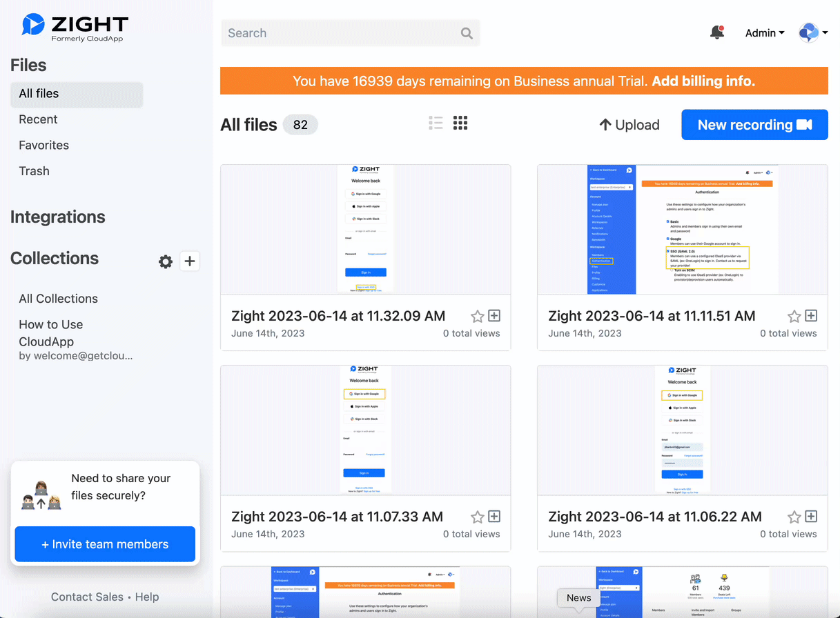Screen dimensions: 840x618
Task: Add 11.07.33 AM file to collection
Action: click(x=494, y=517)
